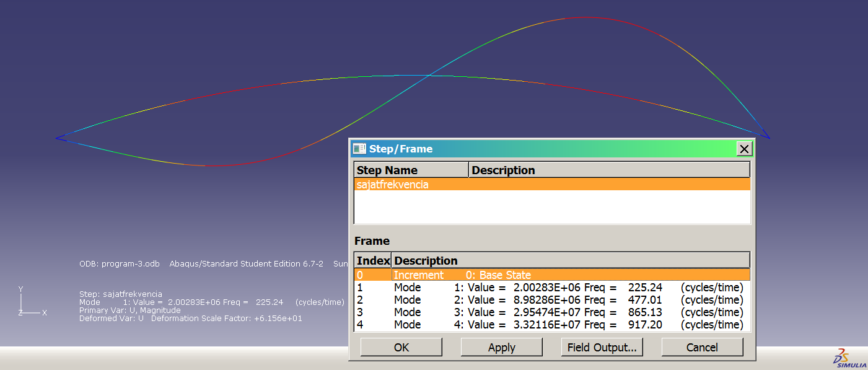
Task: Cancel the Step/Frame dialog
Action: coord(703,347)
